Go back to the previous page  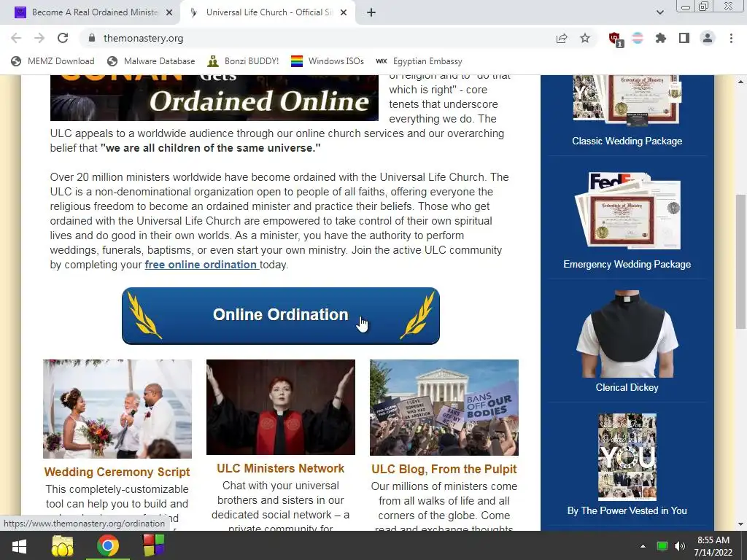coord(16,38)
